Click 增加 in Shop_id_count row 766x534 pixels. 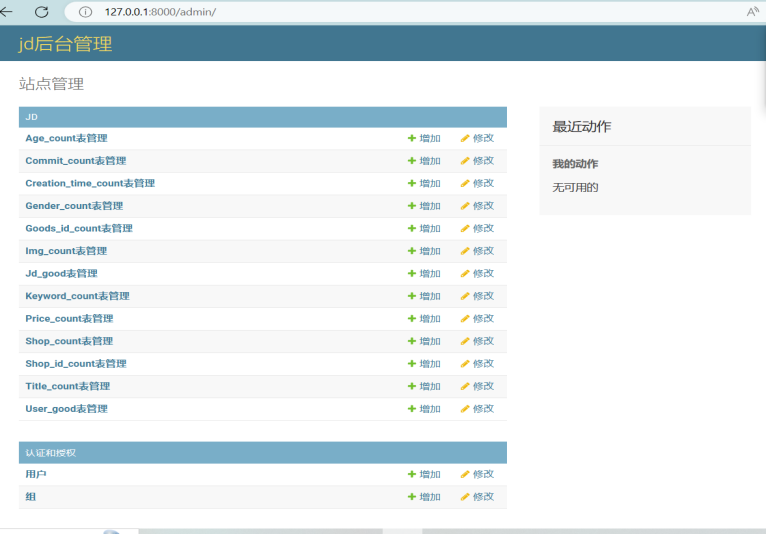click(424, 363)
